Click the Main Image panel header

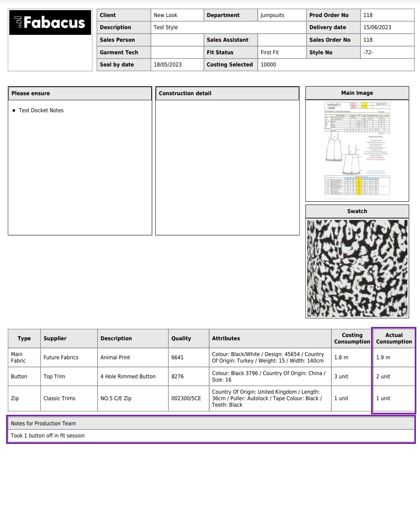[x=357, y=93]
